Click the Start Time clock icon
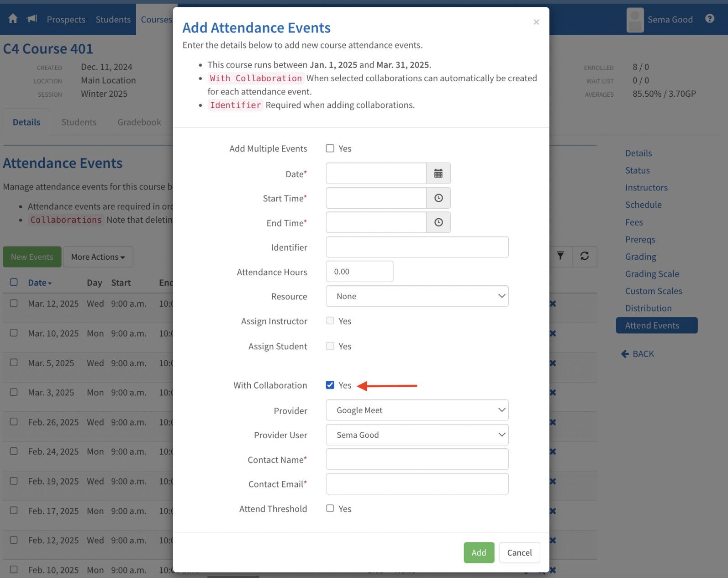Viewport: 728px width, 578px height. tap(438, 198)
